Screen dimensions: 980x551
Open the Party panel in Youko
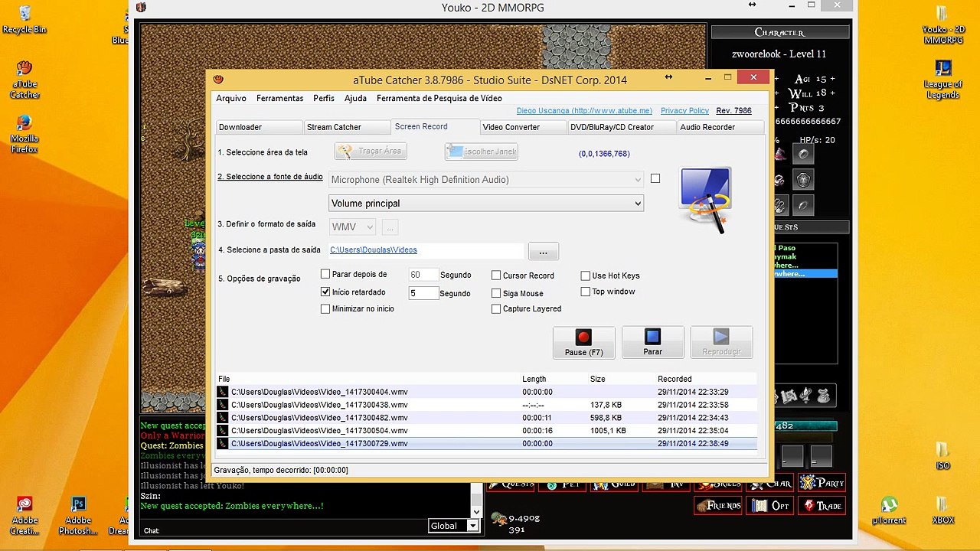click(x=822, y=483)
